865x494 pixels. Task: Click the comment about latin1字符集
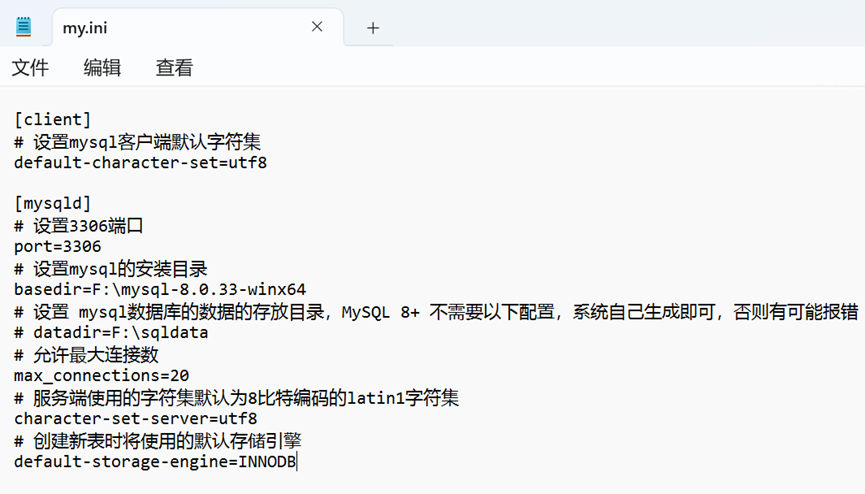(236, 398)
